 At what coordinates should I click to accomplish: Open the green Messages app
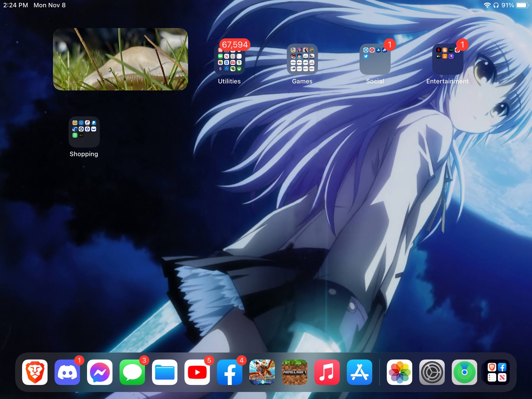pyautogui.click(x=132, y=372)
